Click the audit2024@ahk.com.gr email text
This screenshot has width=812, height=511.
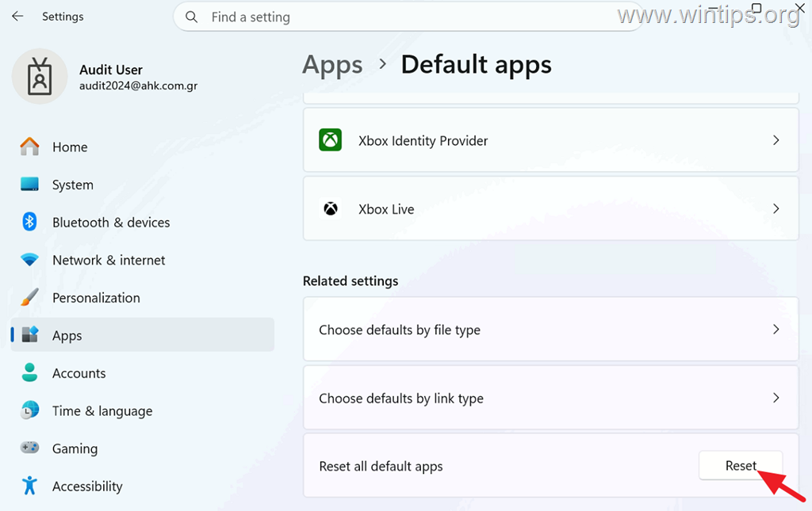pos(138,86)
